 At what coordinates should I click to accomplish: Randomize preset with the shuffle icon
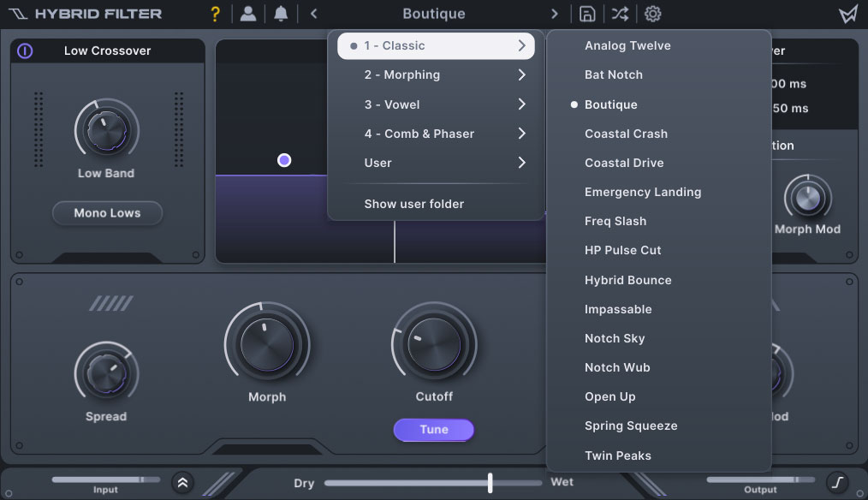[x=620, y=14]
